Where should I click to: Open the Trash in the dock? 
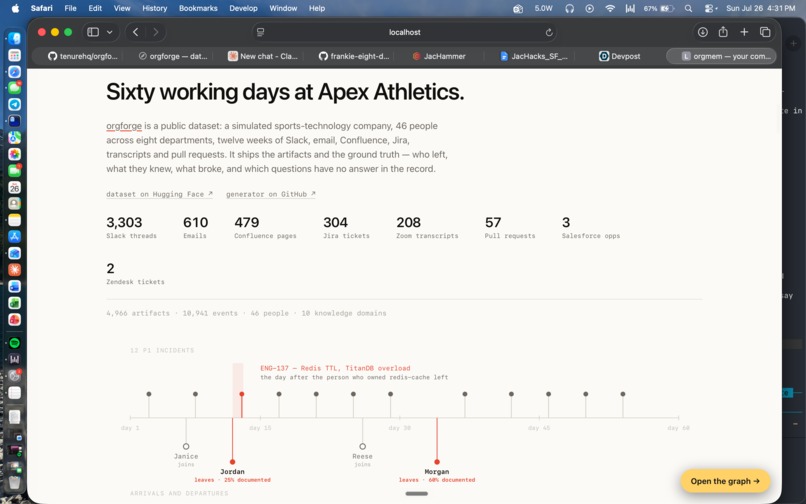[x=14, y=482]
